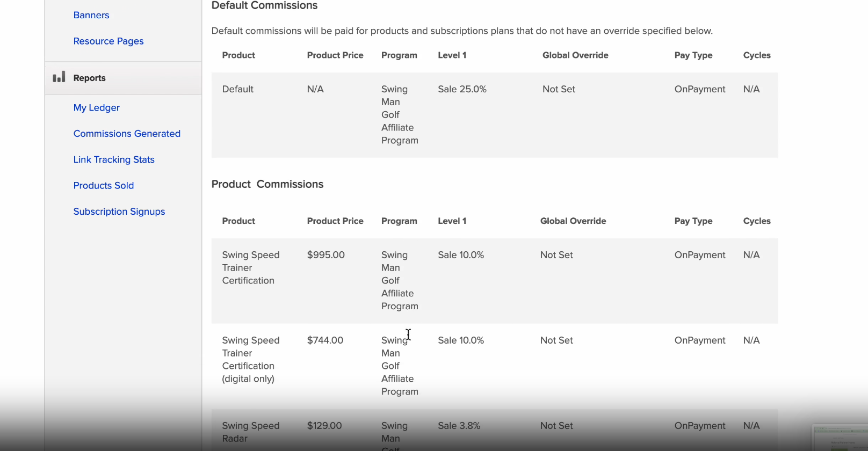The width and height of the screenshot is (868, 451).
Task: Go to Products Sold report
Action: [104, 185]
